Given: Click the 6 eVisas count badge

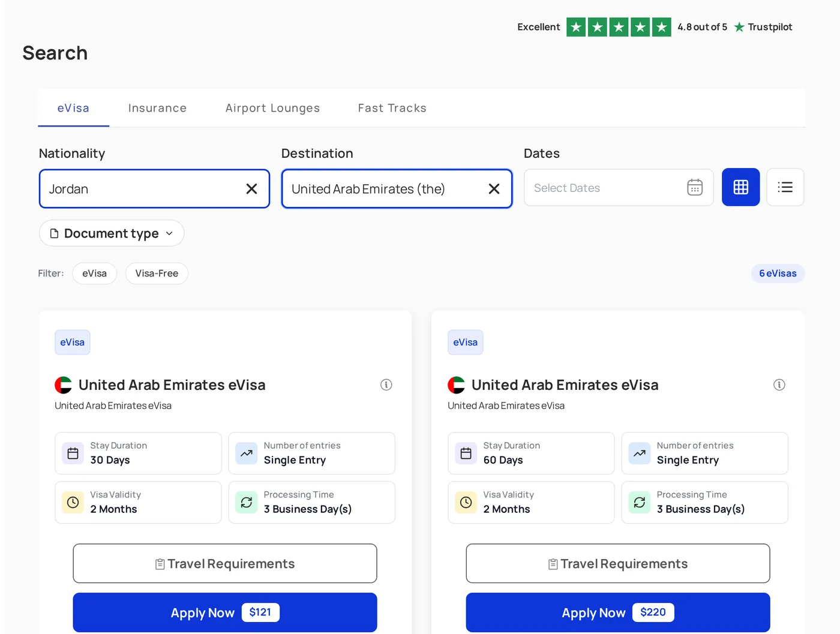Looking at the screenshot, I should (778, 274).
